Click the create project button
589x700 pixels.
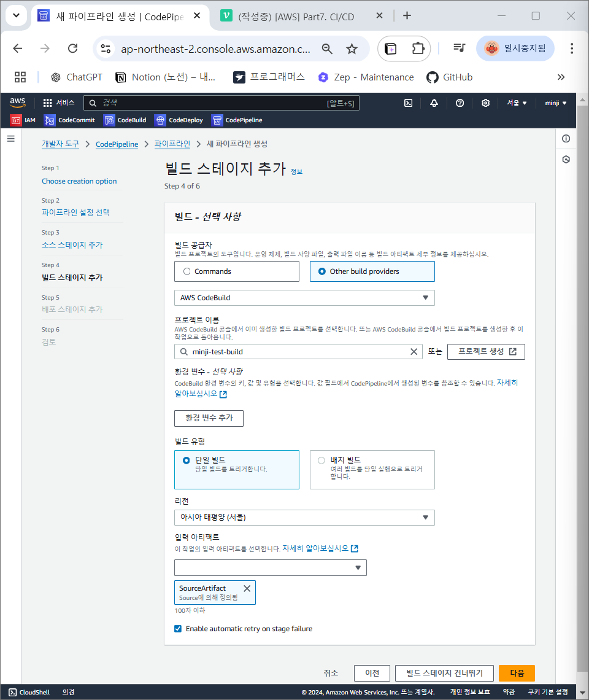pyautogui.click(x=486, y=352)
